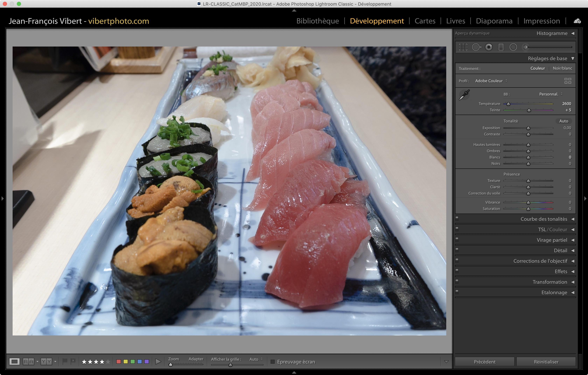Apply the red color label swatch

119,362
